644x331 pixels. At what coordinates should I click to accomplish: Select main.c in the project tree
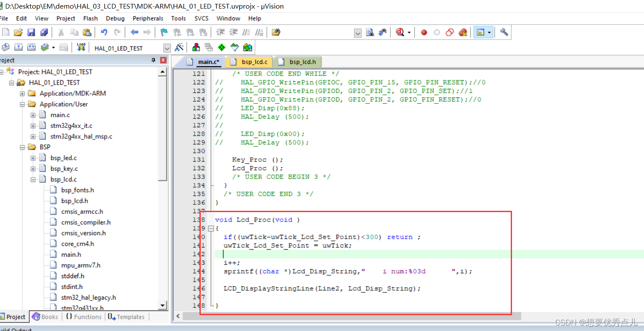[x=60, y=115]
